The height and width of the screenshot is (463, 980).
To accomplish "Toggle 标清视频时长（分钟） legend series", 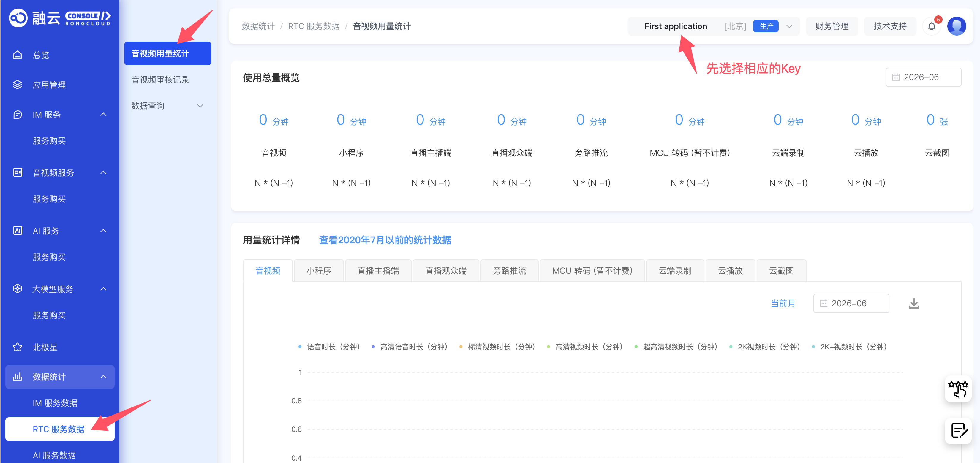I will pyautogui.click(x=497, y=347).
